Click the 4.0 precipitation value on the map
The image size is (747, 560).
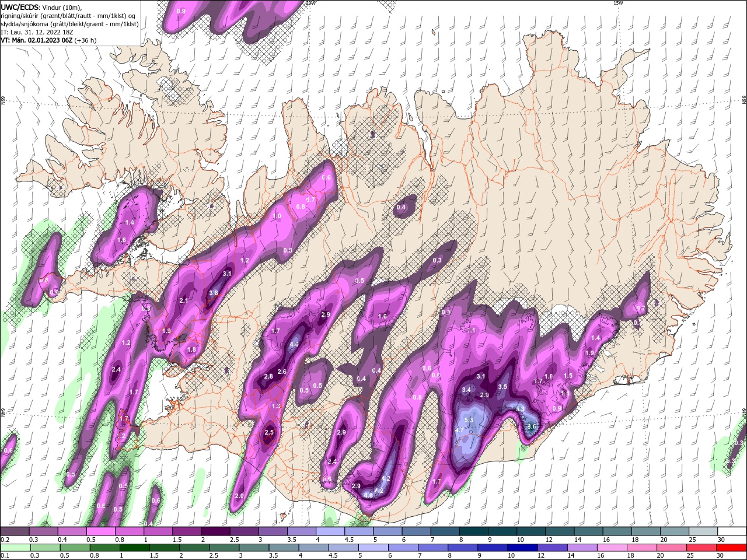(x=294, y=344)
